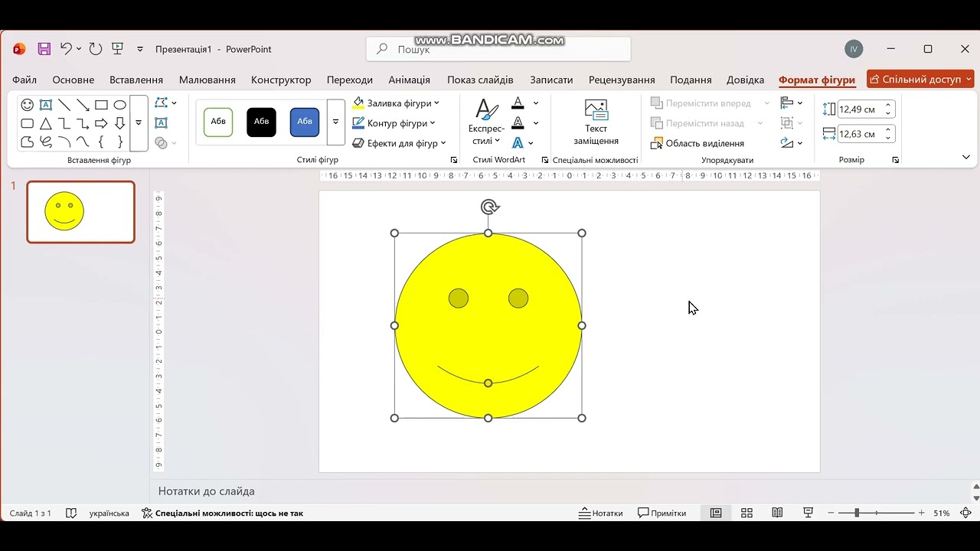Open Експрес-стилі WordArt quick styles
Screen dimensions: 980x551
[486, 122]
